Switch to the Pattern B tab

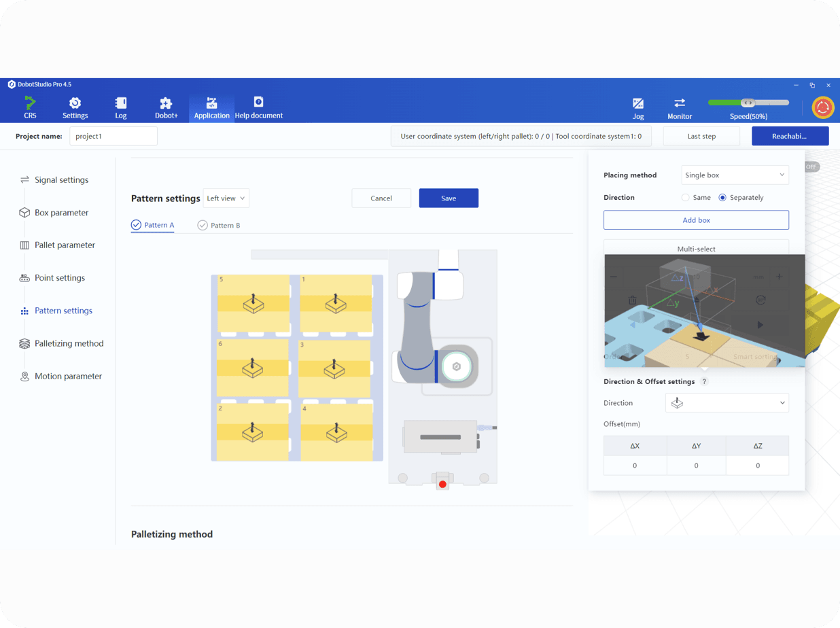coord(219,225)
